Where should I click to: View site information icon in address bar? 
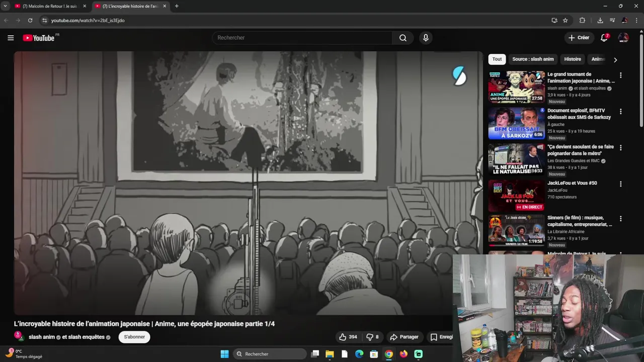coord(44,20)
